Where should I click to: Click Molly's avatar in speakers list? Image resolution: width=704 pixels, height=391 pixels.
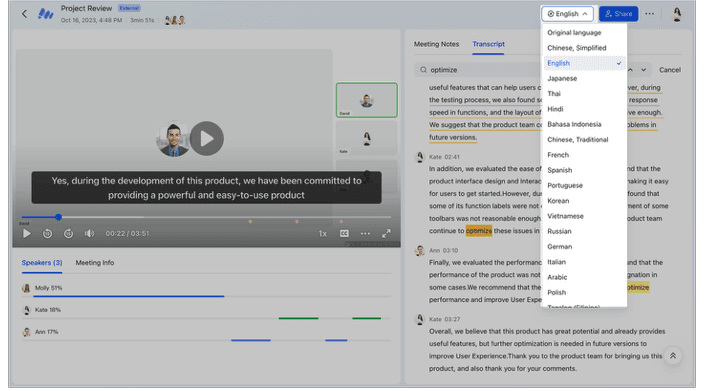point(26,288)
